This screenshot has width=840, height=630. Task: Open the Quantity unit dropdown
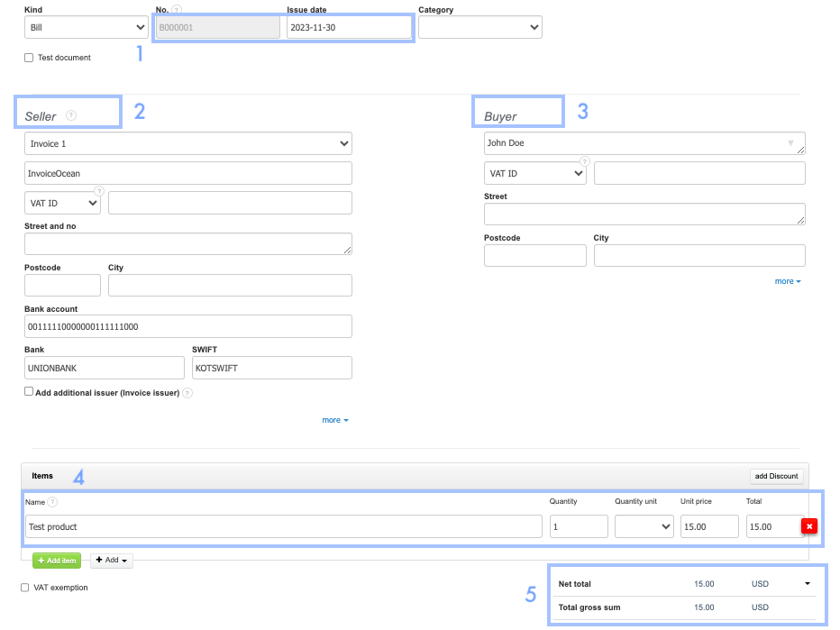pyautogui.click(x=644, y=526)
